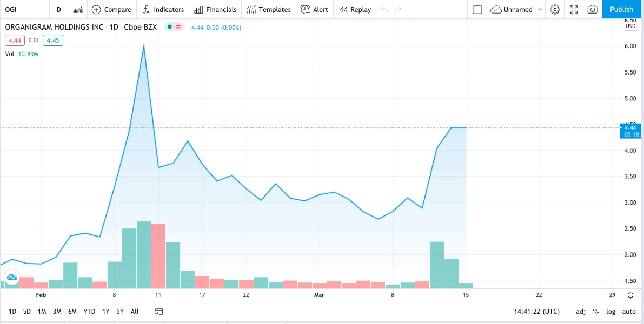
Task: Toggle percent scale mode
Action: point(596,311)
